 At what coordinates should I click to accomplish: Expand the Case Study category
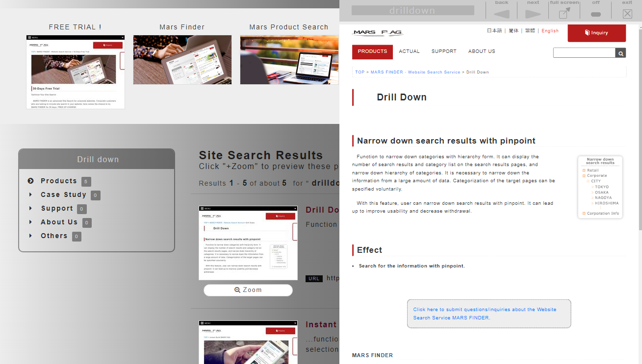pyautogui.click(x=63, y=194)
